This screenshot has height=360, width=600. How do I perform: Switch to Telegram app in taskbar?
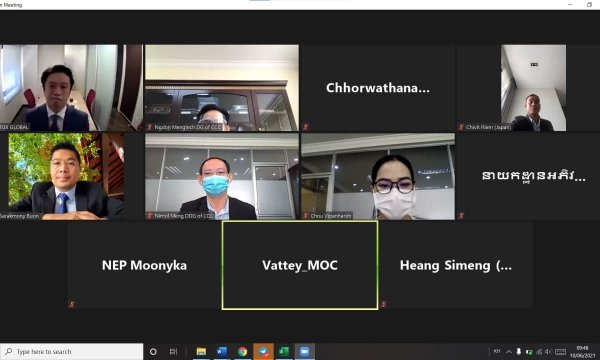pyautogui.click(x=263, y=352)
